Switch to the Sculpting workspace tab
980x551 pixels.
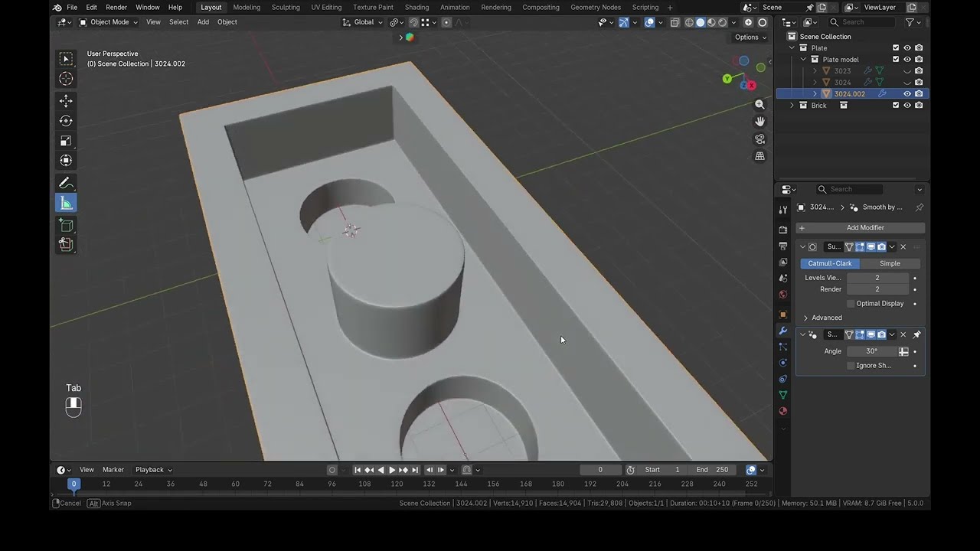[x=286, y=7]
